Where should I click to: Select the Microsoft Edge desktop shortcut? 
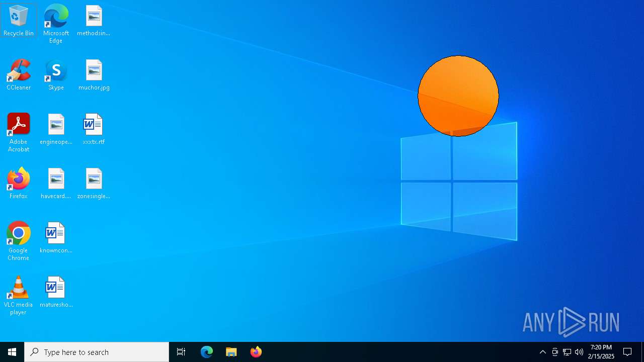(56, 24)
